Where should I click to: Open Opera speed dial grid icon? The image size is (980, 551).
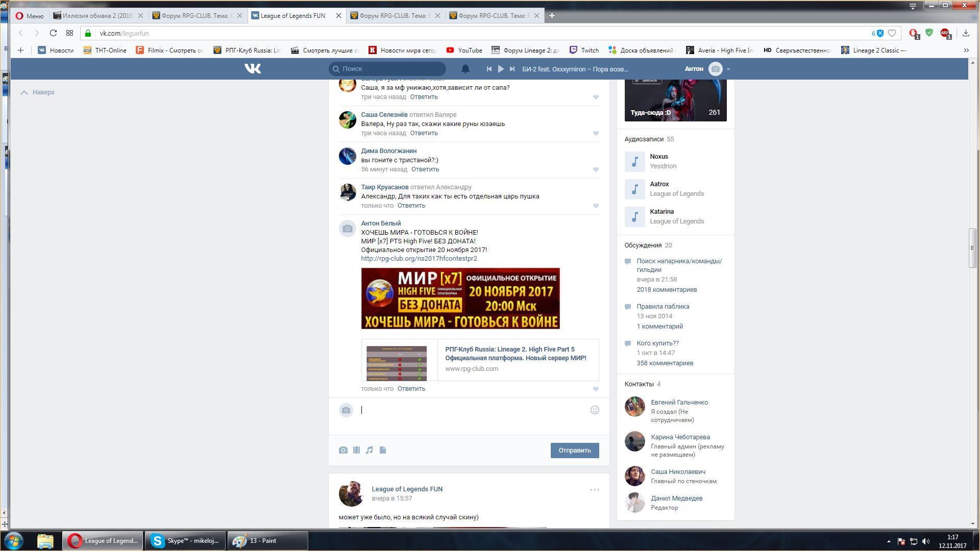(x=69, y=33)
